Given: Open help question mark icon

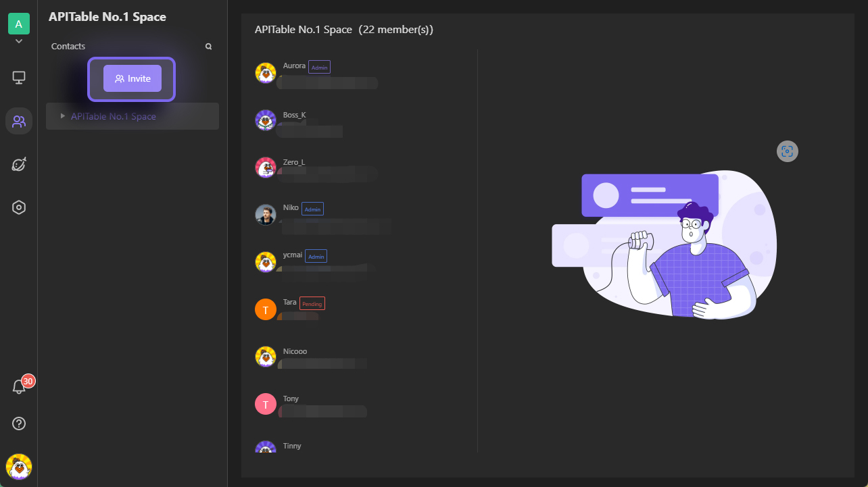Looking at the screenshot, I should (x=19, y=424).
